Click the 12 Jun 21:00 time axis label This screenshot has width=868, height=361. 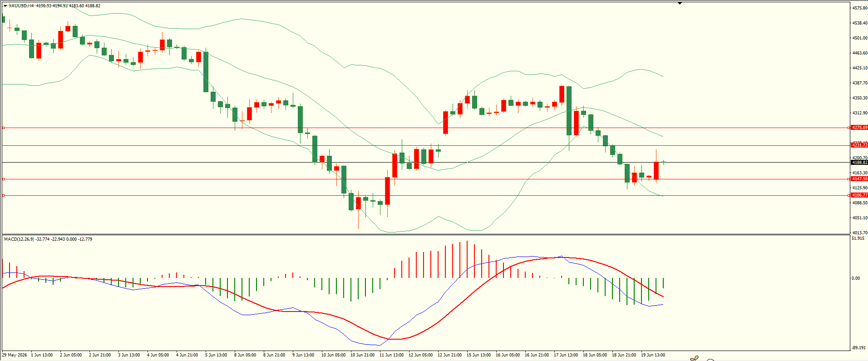point(449,355)
